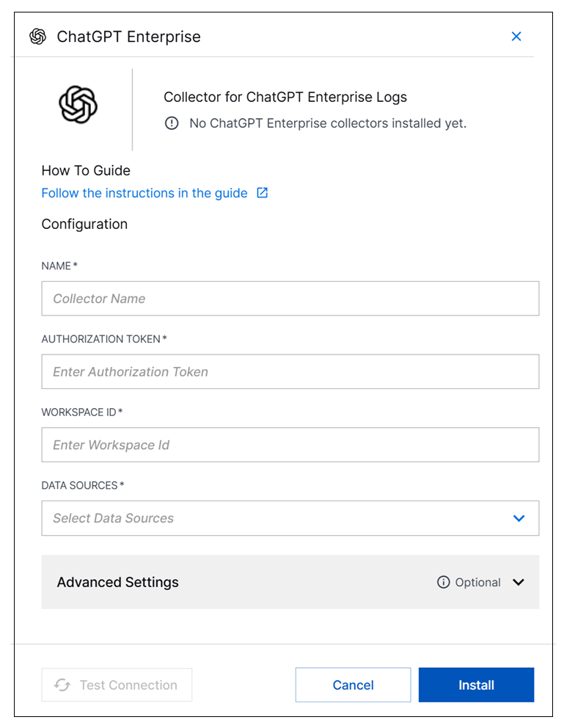
Task: Focus the Enter Authorization Token field
Action: 290,372
